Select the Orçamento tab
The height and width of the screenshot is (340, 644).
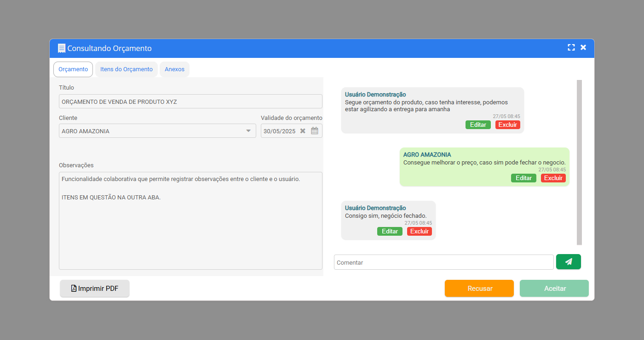(x=73, y=69)
